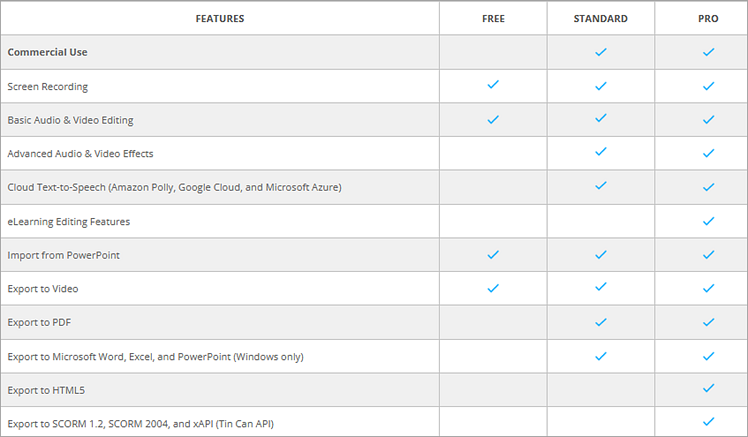This screenshot has width=748, height=437.
Task: Click Export to Video checkmark under Standard
Action: [x=601, y=288]
